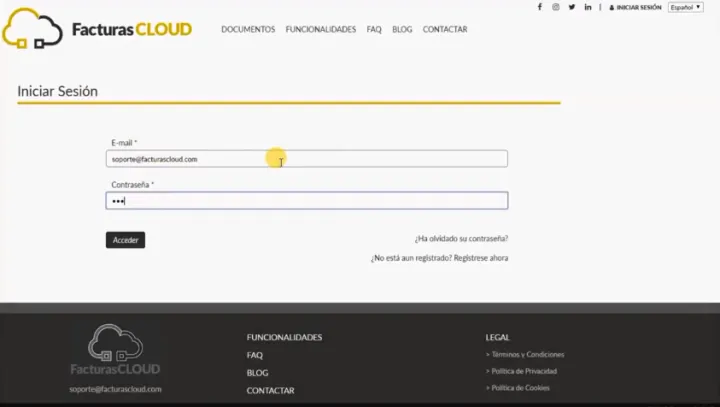The width and height of the screenshot is (720, 407).
Task: Open the Funcionalidades menu item
Action: (x=320, y=30)
